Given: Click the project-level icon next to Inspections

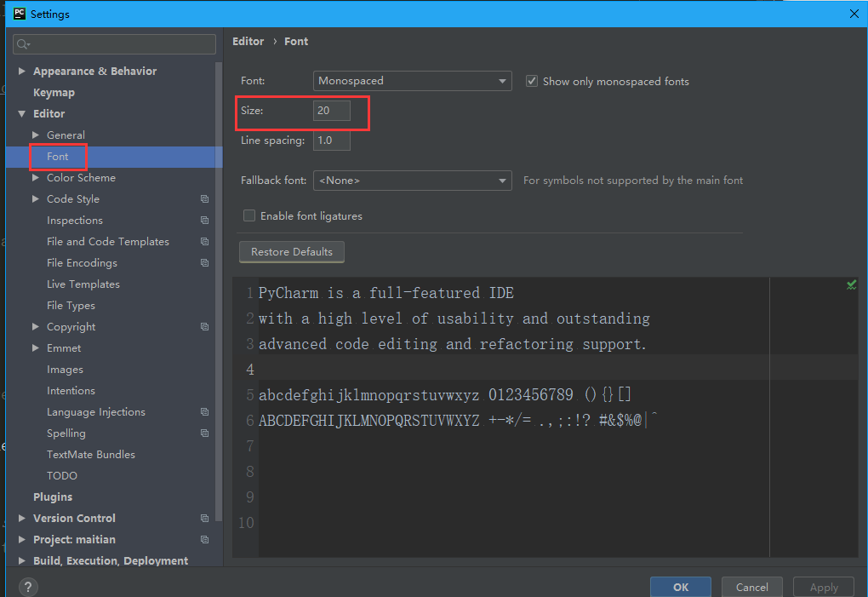Looking at the screenshot, I should 204,221.
